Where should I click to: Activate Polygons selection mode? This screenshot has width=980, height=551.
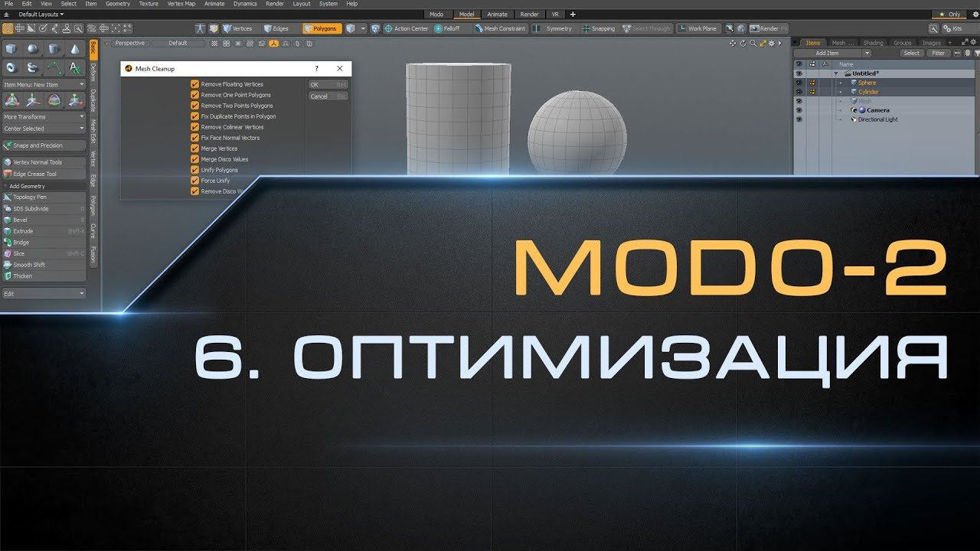click(322, 28)
